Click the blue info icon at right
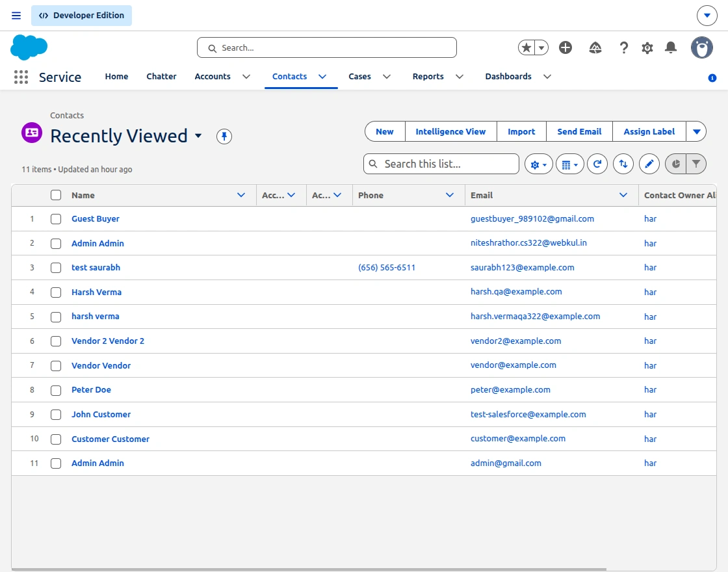 click(712, 78)
